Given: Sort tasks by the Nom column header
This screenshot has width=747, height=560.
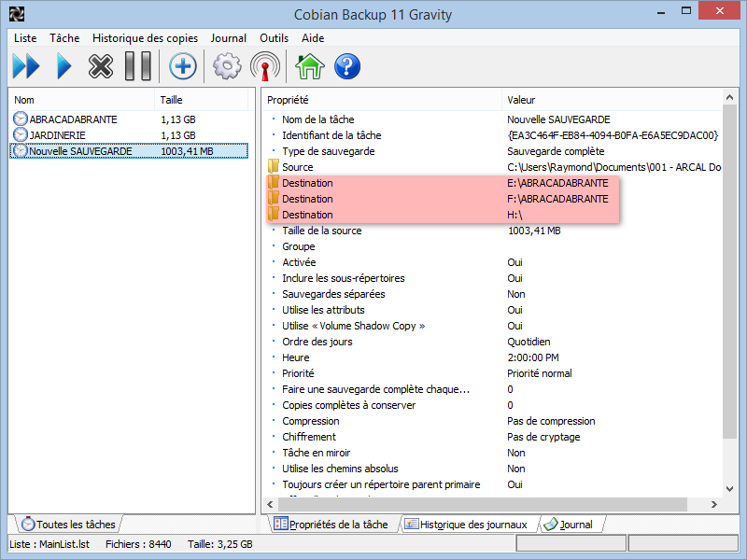Looking at the screenshot, I should click(81, 100).
